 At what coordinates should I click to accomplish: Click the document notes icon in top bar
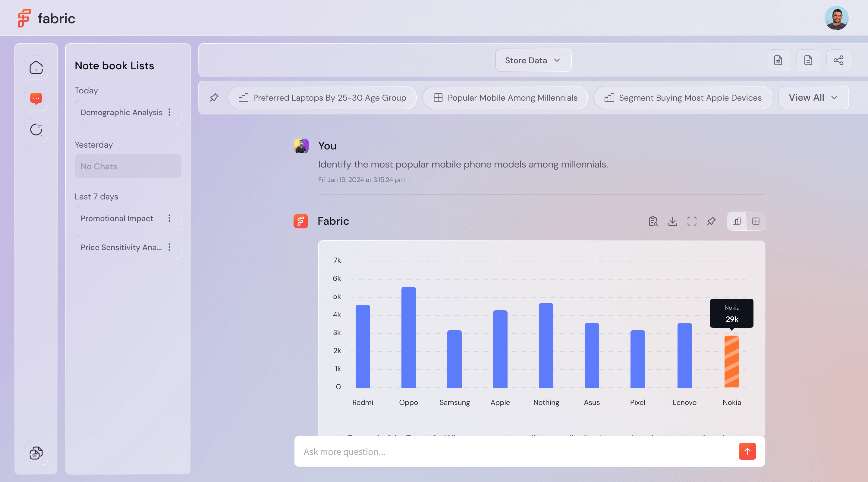click(808, 60)
